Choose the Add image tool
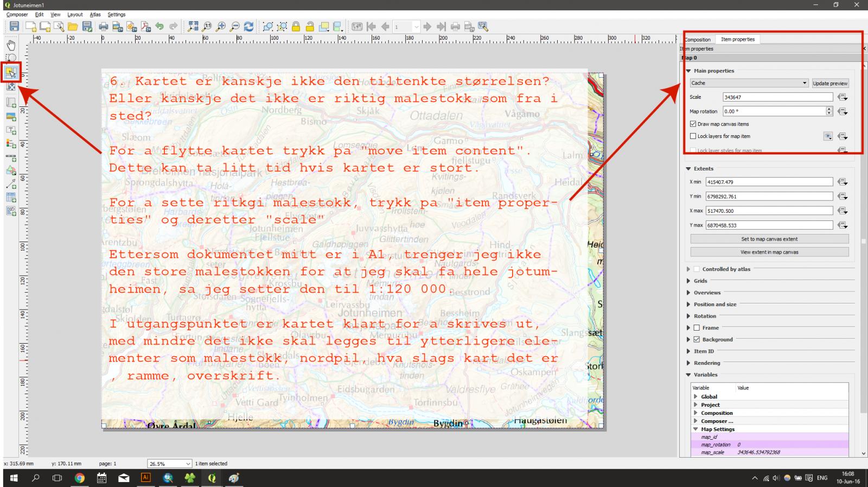 tap(11, 117)
